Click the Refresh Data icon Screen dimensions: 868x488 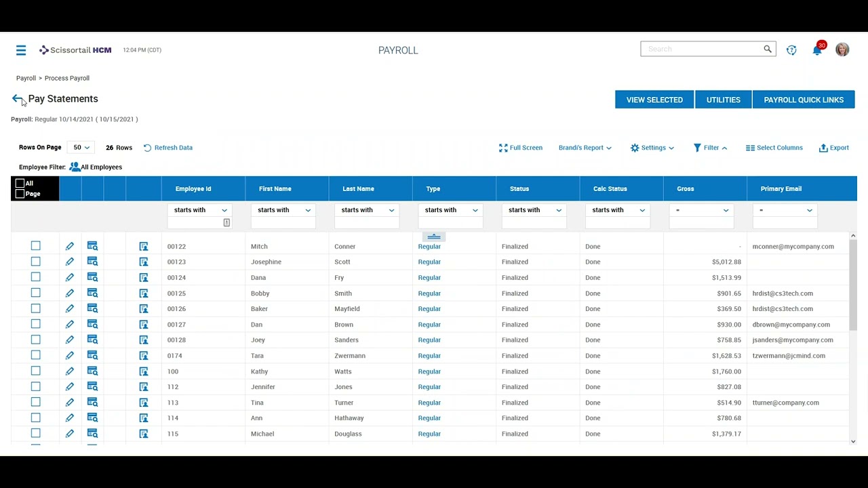147,147
